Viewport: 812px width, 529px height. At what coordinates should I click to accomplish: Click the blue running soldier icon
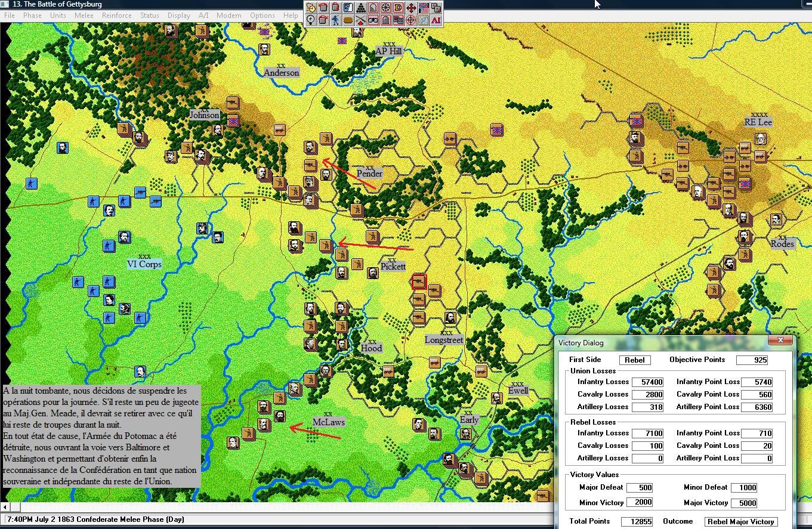point(336,20)
